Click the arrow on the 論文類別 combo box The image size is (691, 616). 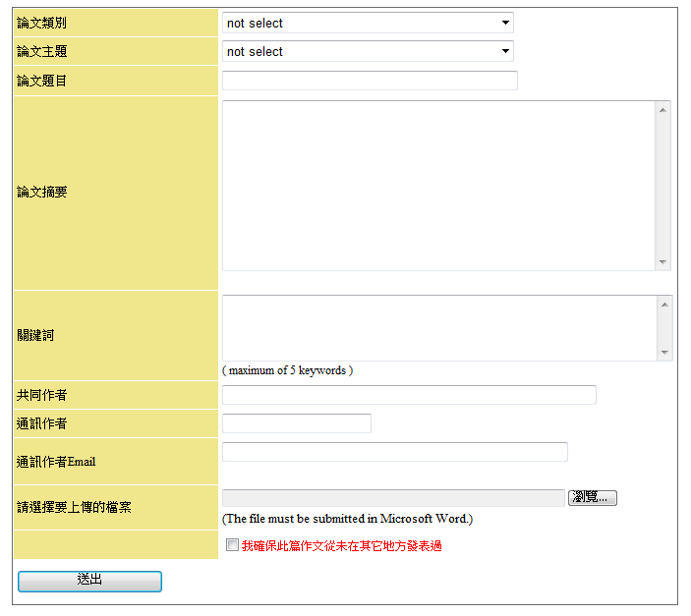(505, 23)
